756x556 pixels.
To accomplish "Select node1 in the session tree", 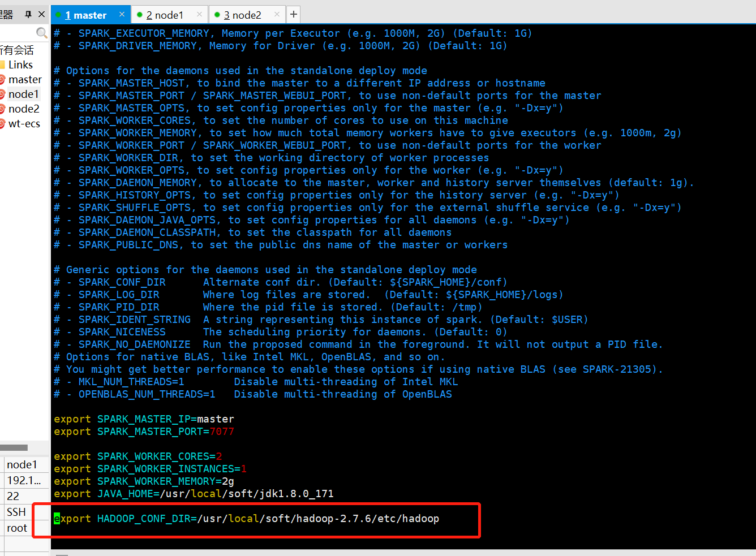I will coord(23,94).
